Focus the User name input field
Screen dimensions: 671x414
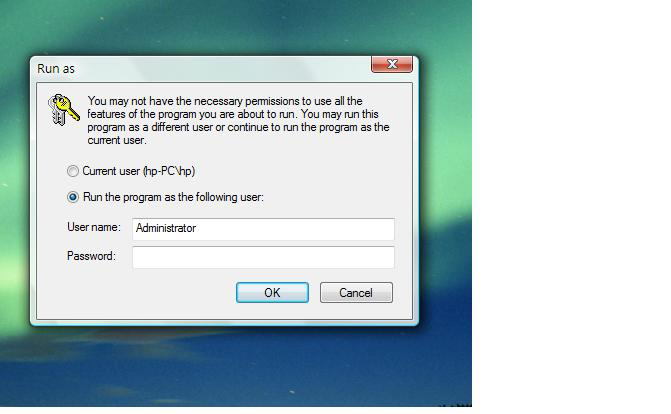pyautogui.click(x=263, y=229)
